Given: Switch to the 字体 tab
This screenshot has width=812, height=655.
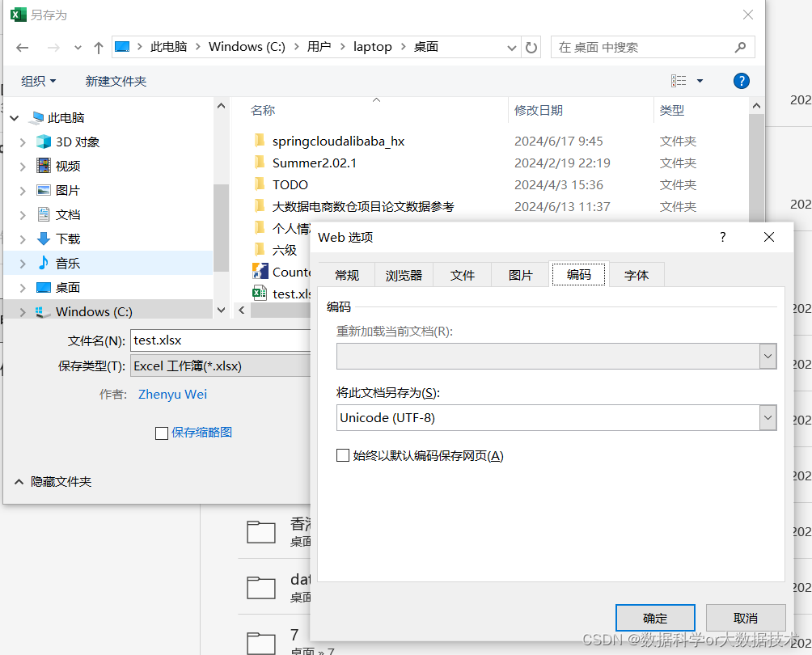Looking at the screenshot, I should 636,274.
